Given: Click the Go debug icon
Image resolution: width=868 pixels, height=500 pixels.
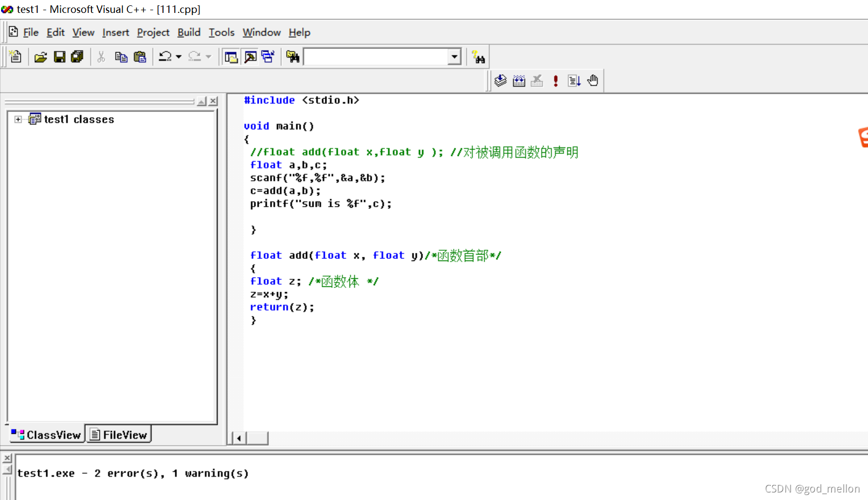Looking at the screenshot, I should point(574,81).
